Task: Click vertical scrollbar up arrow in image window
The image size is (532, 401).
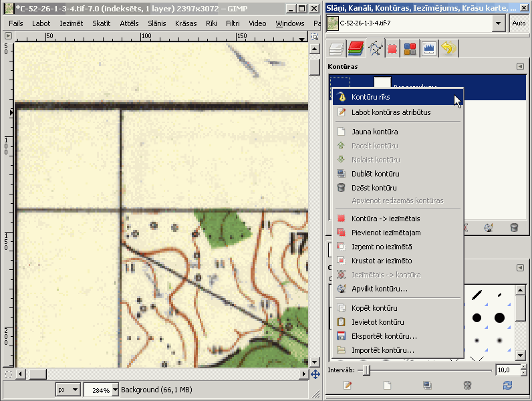Action: (315, 49)
